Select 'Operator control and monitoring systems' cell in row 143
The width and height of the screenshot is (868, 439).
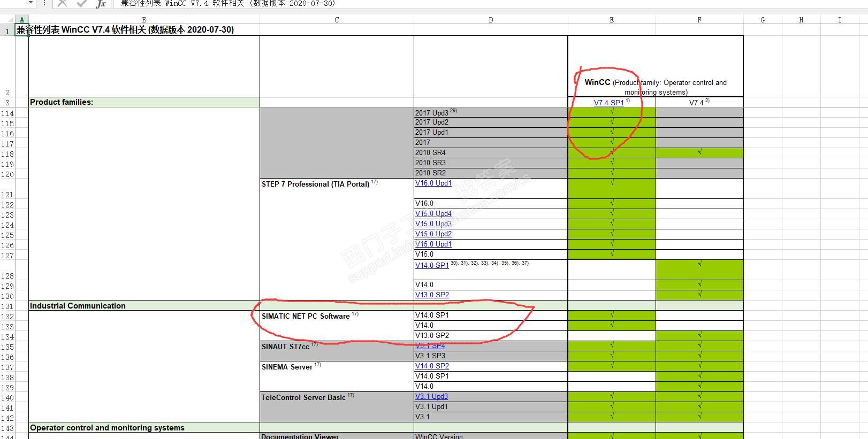(x=144, y=428)
